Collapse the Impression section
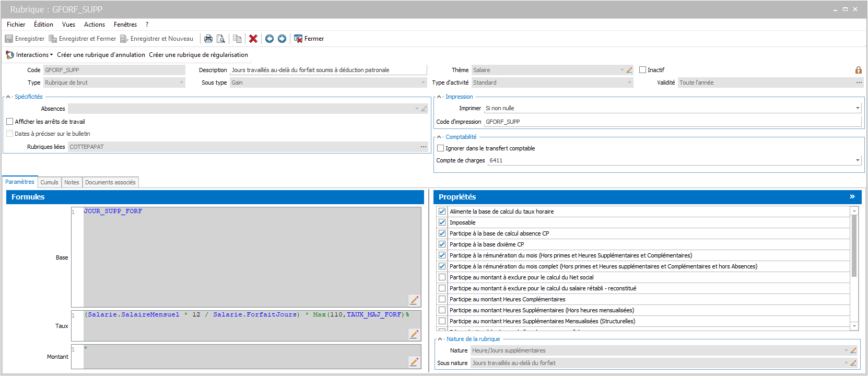Screen dimensions: 868x376 click(439, 97)
